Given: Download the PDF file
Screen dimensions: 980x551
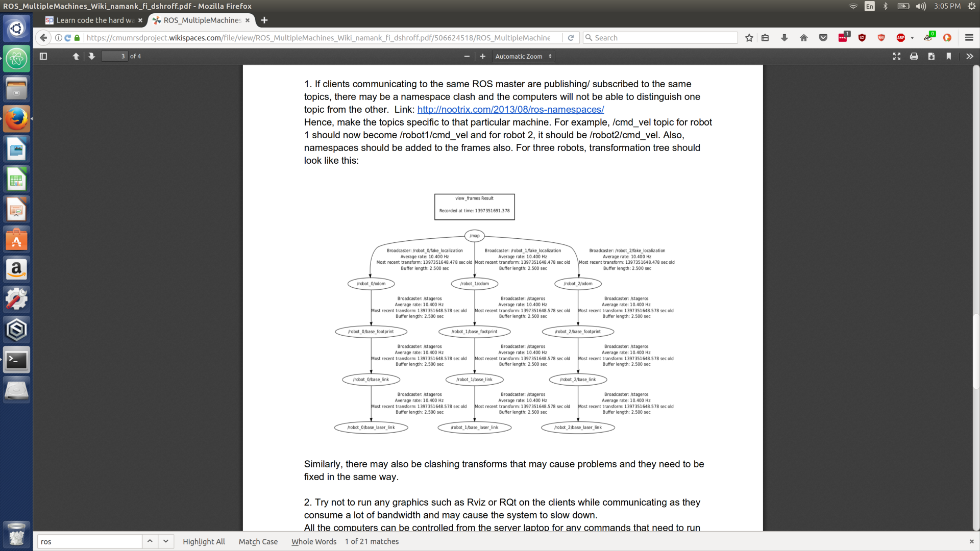Looking at the screenshot, I should pyautogui.click(x=932, y=56).
